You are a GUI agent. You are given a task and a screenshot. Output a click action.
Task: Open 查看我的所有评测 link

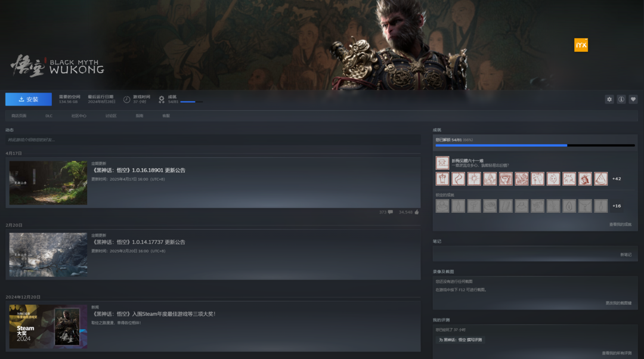coord(617,353)
